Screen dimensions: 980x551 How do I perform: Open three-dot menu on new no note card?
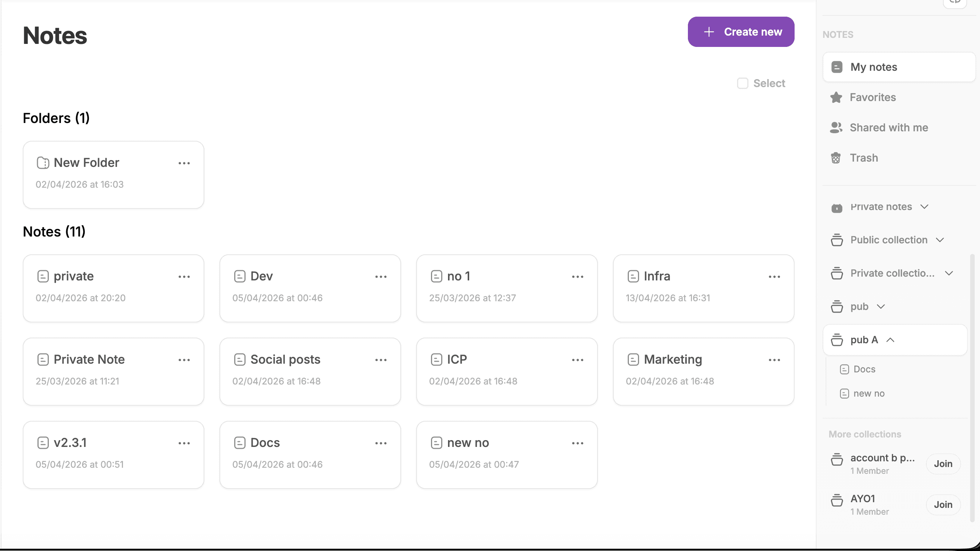pos(577,443)
